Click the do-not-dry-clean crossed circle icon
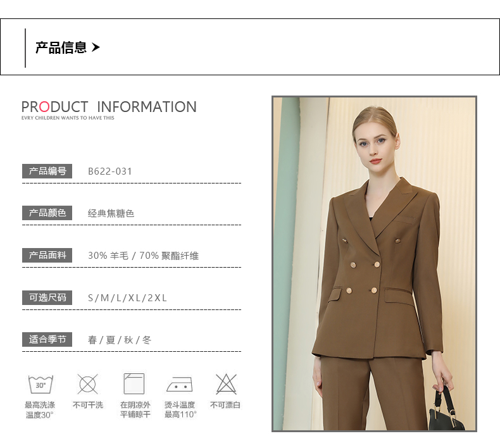500x448 pixels. pos(88,384)
